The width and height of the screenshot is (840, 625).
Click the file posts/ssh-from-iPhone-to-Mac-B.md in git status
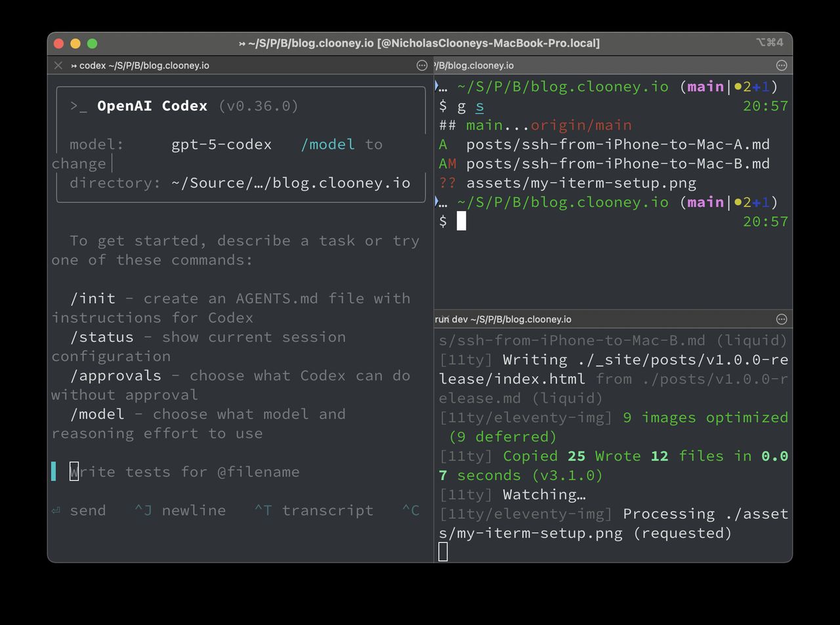pyautogui.click(x=618, y=163)
